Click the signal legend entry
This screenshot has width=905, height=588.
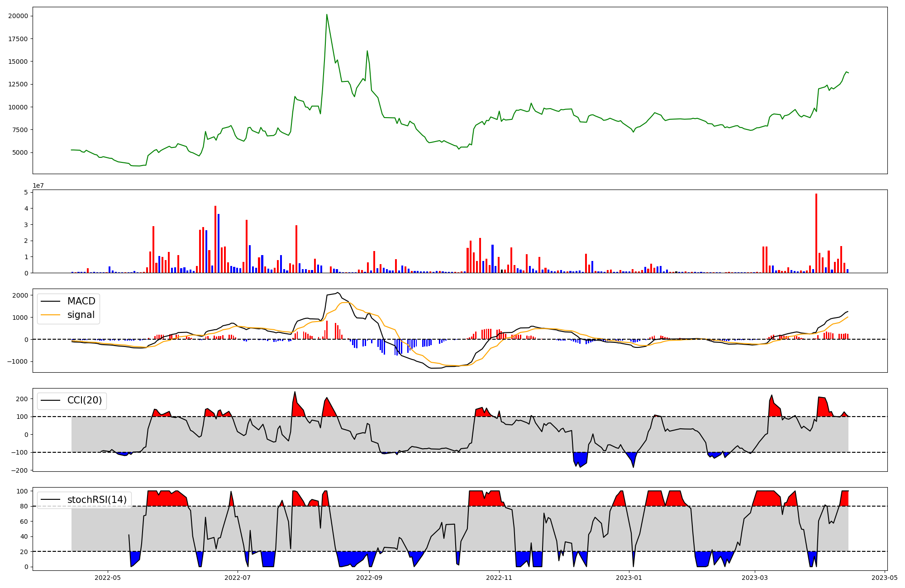click(81, 315)
